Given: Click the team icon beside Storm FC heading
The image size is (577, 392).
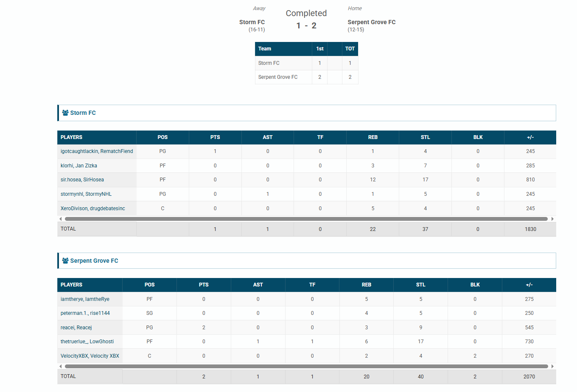Looking at the screenshot, I should (65, 113).
